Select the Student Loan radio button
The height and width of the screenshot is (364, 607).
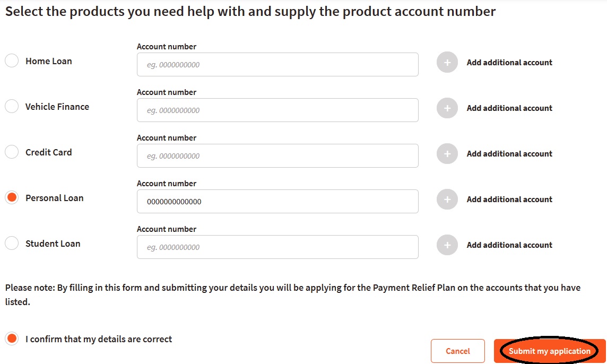(x=12, y=244)
